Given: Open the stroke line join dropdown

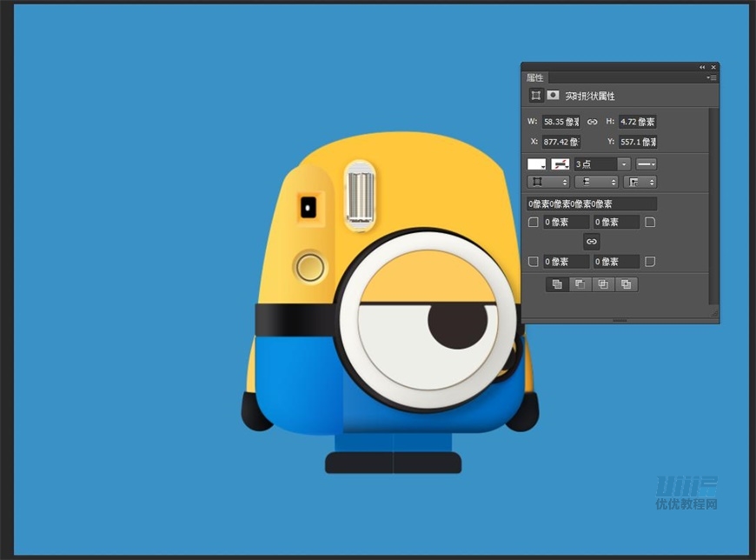Looking at the screenshot, I should [640, 182].
